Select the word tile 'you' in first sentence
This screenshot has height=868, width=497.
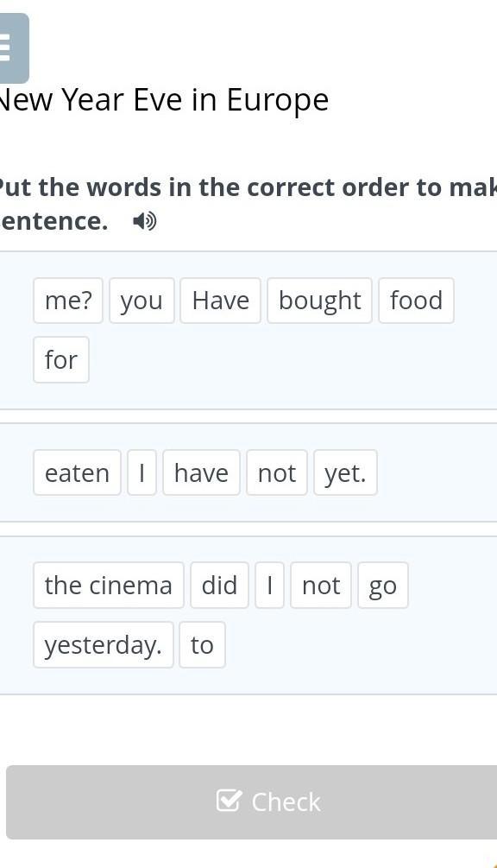tap(142, 301)
